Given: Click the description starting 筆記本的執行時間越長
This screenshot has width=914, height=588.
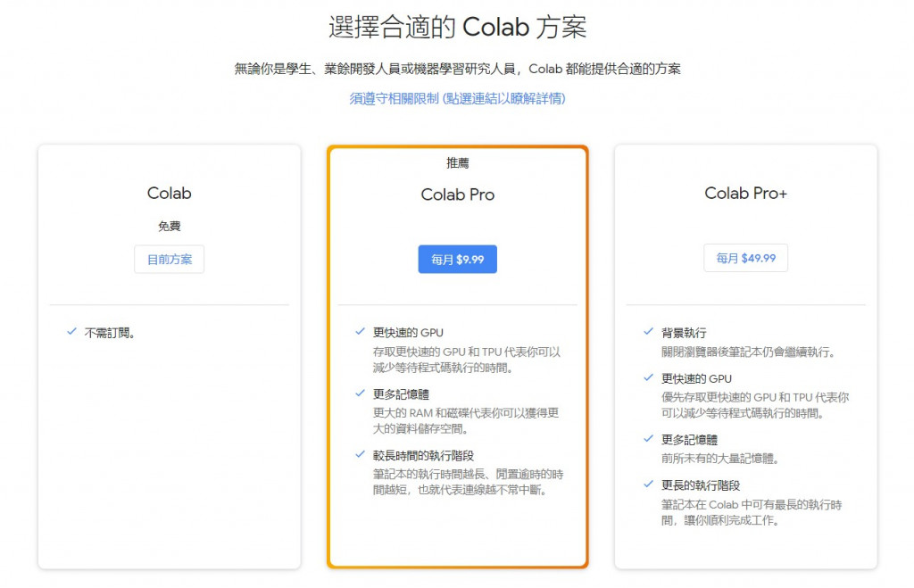Looking at the screenshot, I should coord(468,482).
